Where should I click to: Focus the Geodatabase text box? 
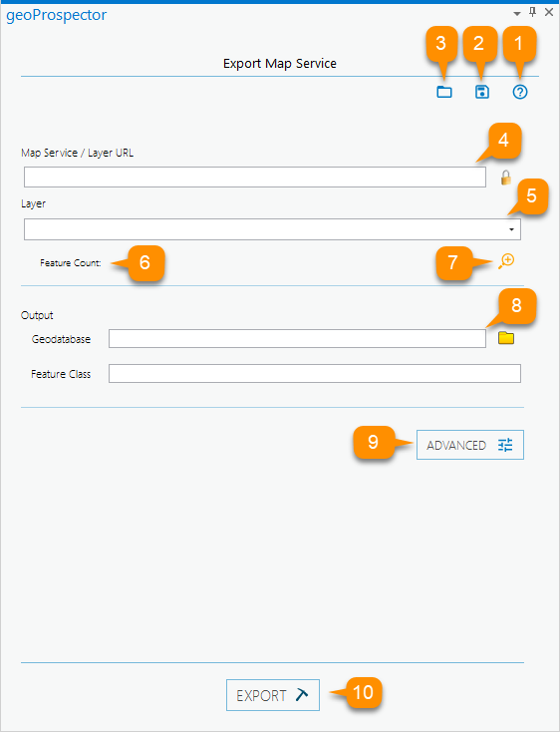click(297, 338)
